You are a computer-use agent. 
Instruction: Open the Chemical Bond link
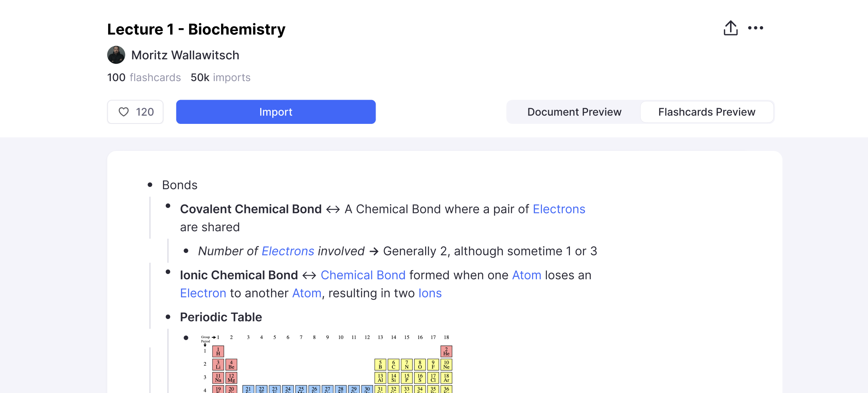(x=363, y=275)
